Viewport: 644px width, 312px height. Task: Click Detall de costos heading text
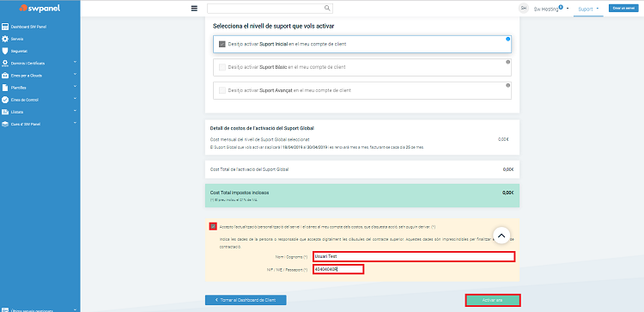coord(262,128)
